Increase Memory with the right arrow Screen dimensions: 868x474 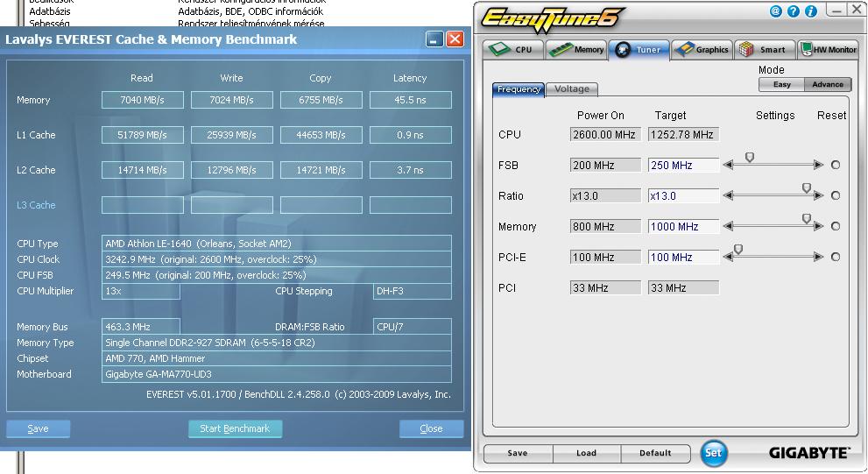[818, 226]
